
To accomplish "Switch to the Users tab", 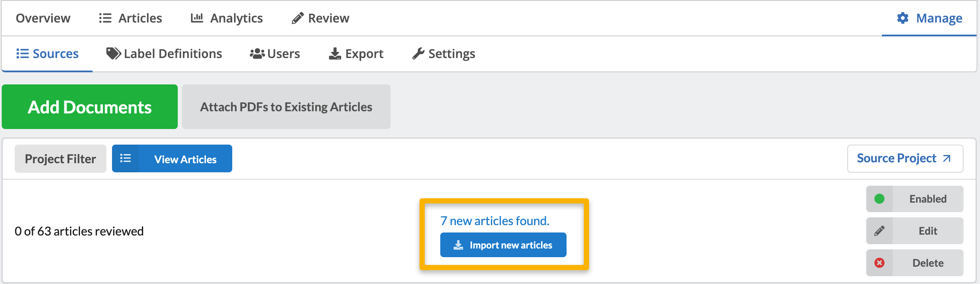I will click(275, 54).
